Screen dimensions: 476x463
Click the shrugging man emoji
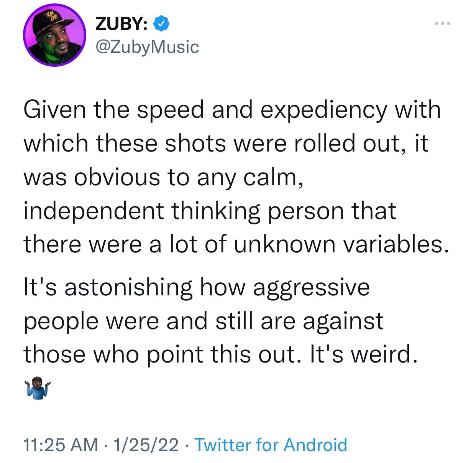click(x=37, y=389)
